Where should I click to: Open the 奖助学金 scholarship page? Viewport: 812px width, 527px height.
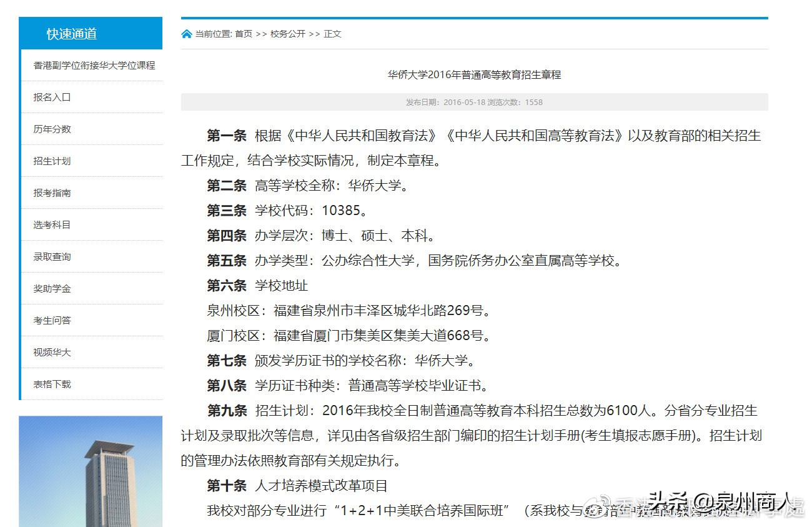[x=51, y=288]
